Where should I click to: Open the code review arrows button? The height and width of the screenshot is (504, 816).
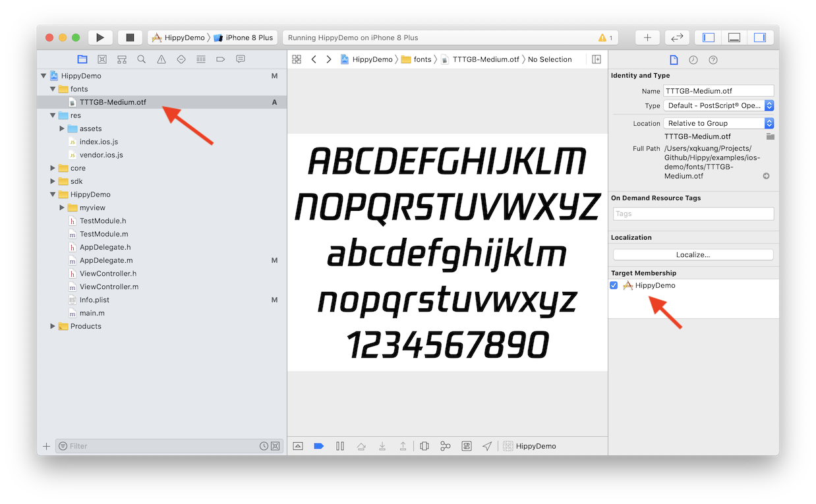pyautogui.click(x=677, y=38)
